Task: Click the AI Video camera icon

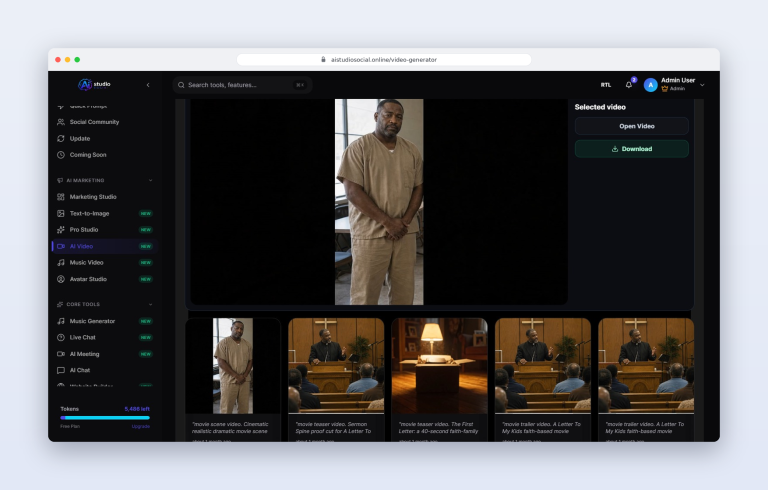Action: coord(61,246)
